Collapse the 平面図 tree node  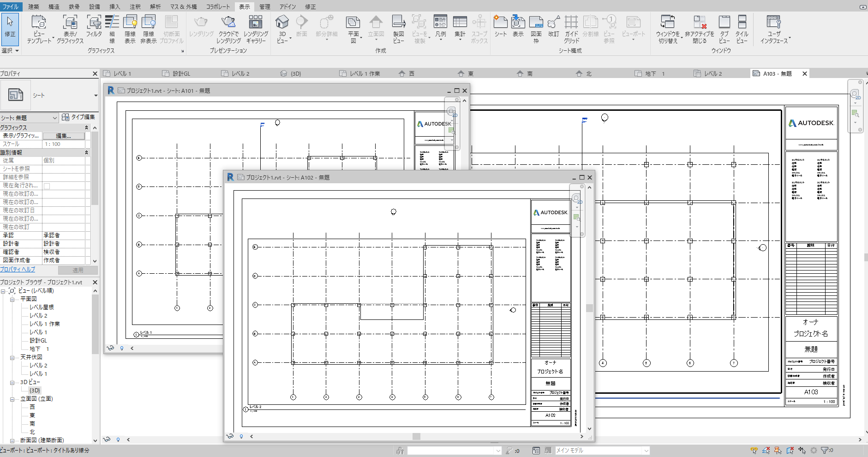pos(12,299)
